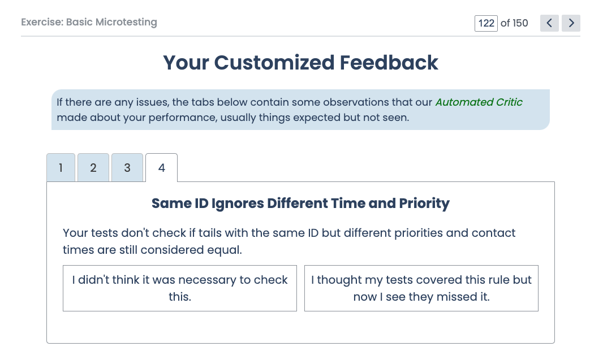Select feedback tab 3
Screen dimensions: 590x364
127,168
